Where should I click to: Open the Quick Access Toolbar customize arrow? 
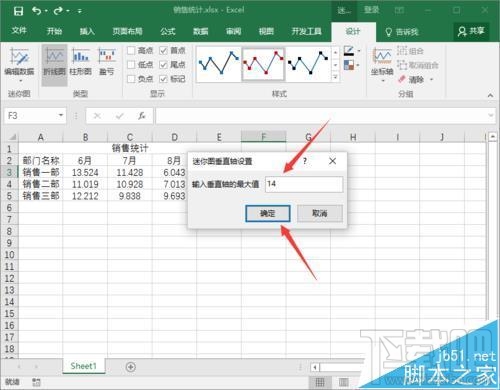[x=80, y=11]
